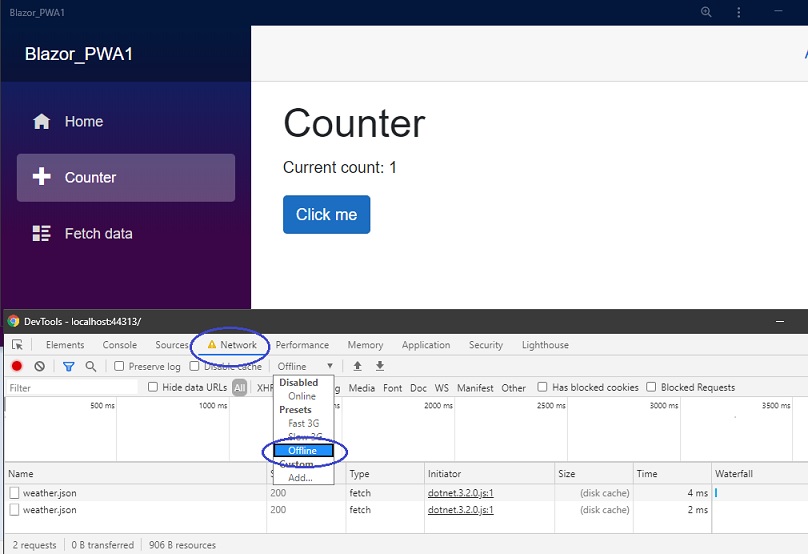Open network search magnifier icon

[x=91, y=366]
